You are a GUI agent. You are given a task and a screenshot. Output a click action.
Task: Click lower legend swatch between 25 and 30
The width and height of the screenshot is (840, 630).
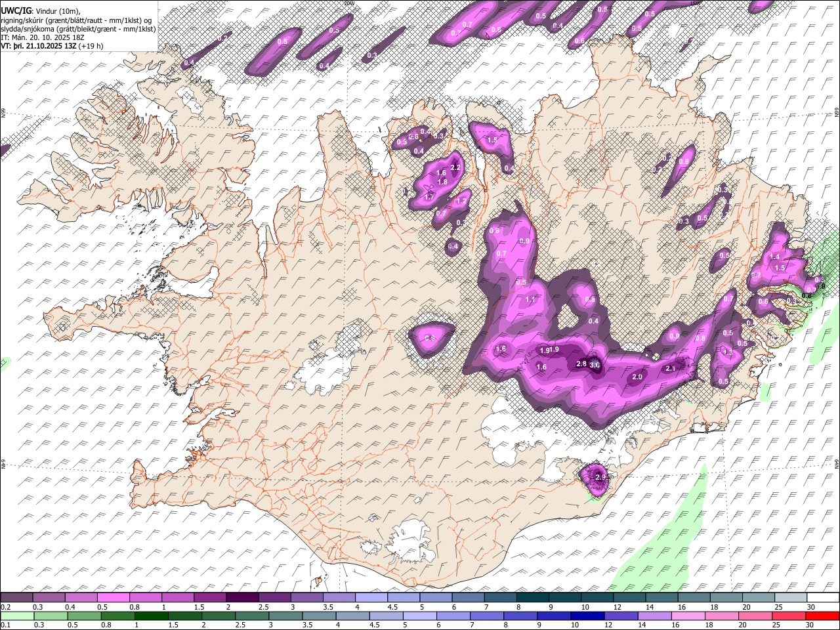pos(790,616)
